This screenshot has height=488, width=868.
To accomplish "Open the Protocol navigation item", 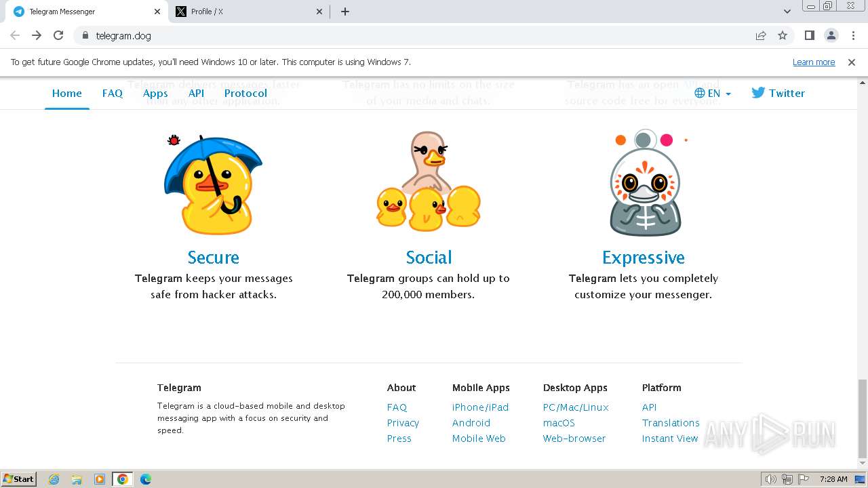I will [x=245, y=94].
